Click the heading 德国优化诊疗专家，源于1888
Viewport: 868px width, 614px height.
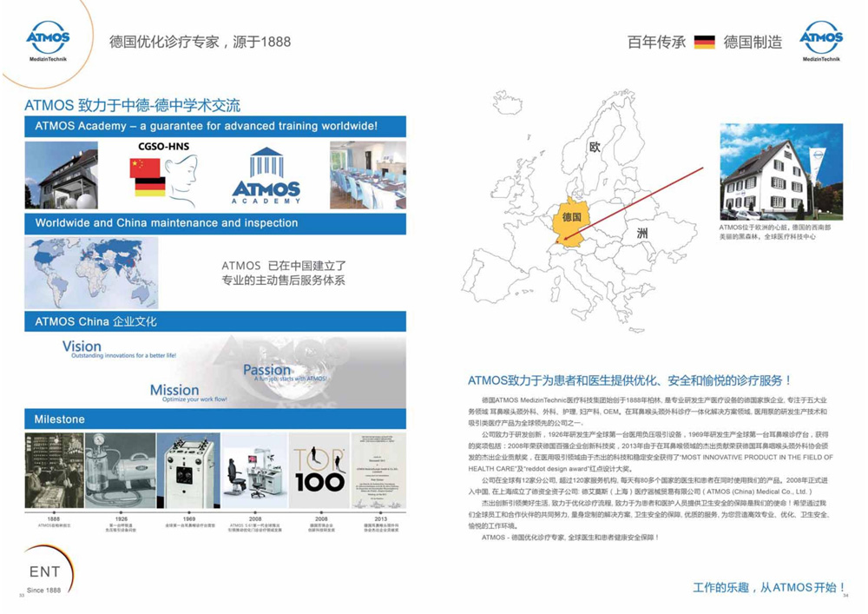200,42
